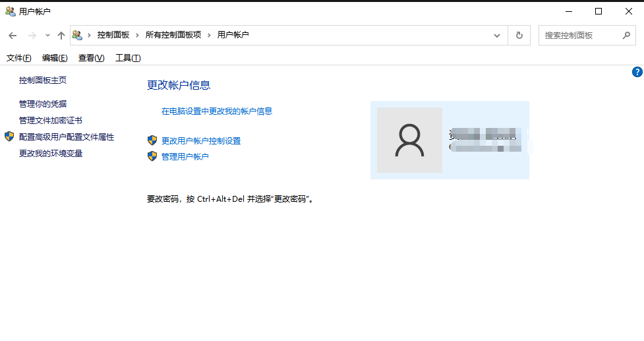Go up one level with the Up arrow
The image size is (644, 341).
click(61, 36)
